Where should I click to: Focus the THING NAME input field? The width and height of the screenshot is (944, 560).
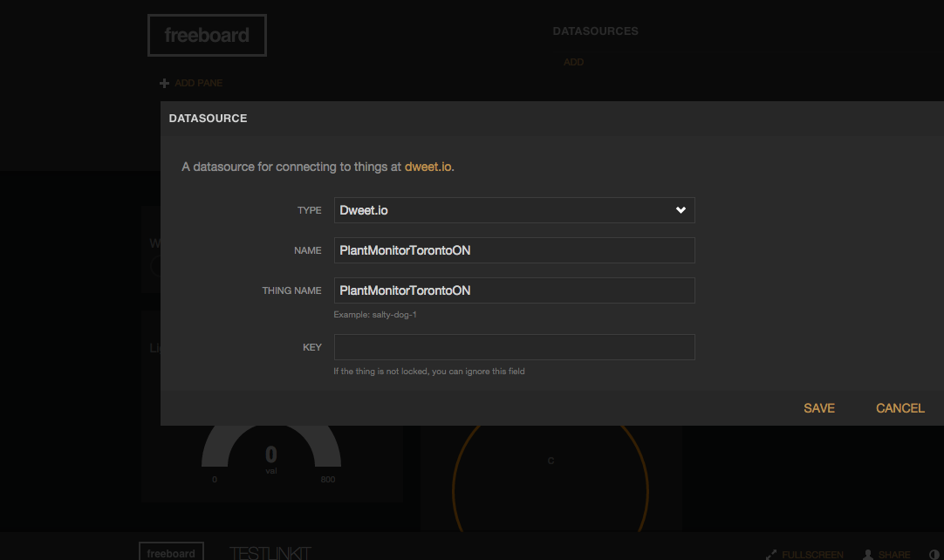[514, 290]
